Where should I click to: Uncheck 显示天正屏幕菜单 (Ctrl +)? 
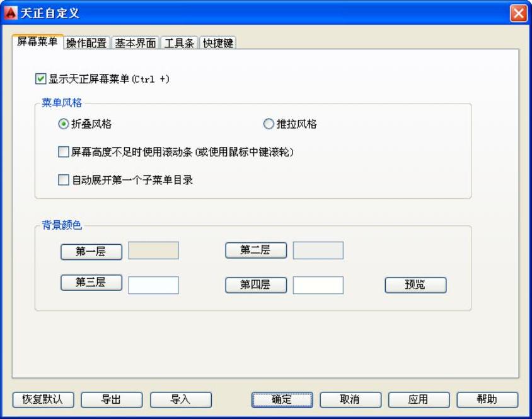41,79
